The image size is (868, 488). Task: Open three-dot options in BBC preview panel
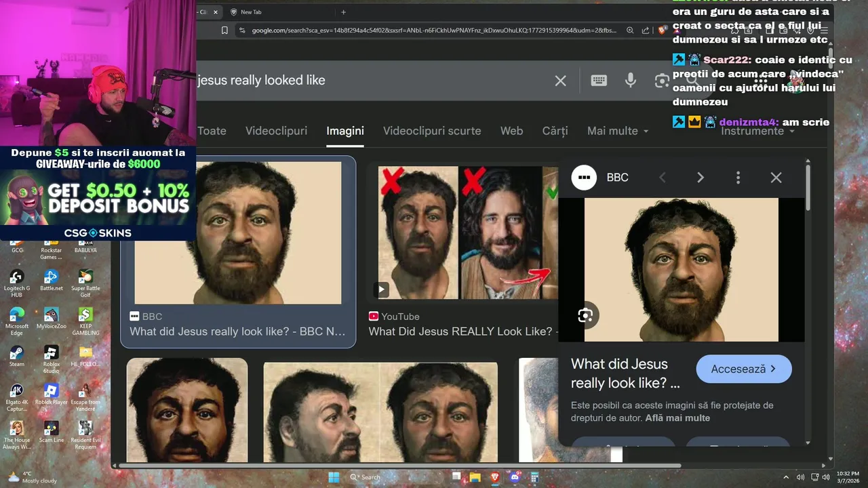pos(738,178)
